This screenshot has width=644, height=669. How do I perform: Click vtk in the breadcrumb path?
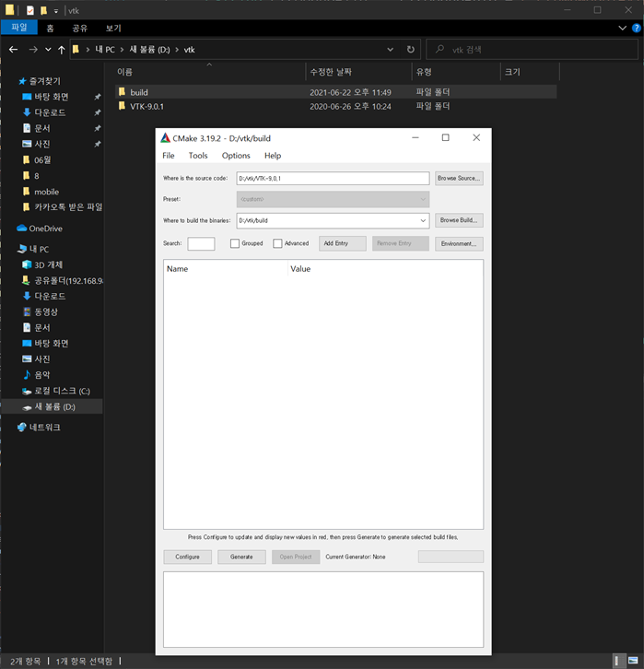(190, 50)
